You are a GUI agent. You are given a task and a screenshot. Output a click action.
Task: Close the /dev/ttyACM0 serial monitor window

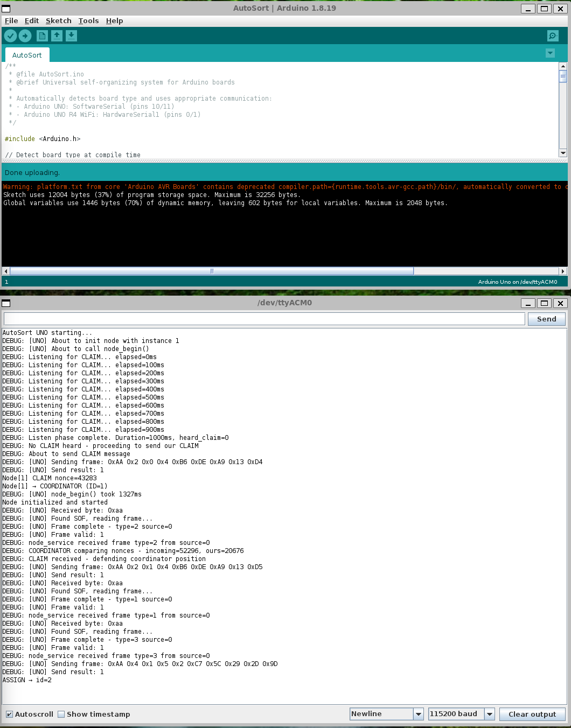pos(561,303)
